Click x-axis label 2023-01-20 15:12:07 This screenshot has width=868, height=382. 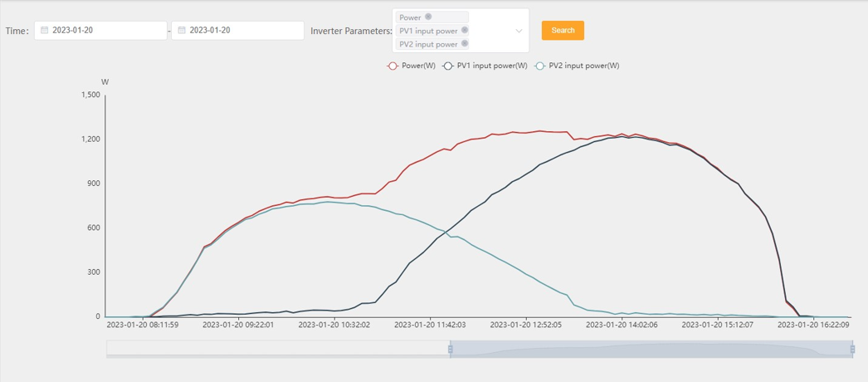[718, 325]
